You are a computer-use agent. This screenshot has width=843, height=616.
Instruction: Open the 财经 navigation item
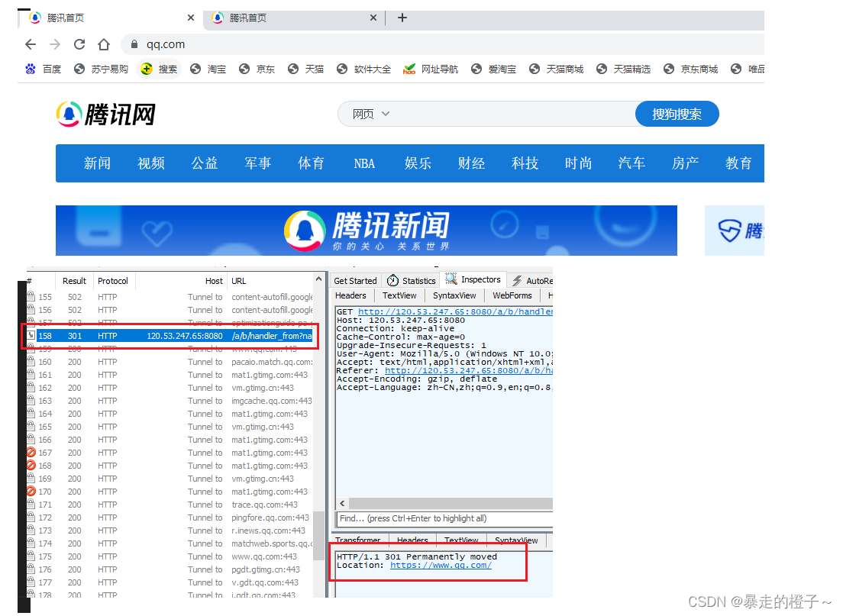pyautogui.click(x=471, y=163)
